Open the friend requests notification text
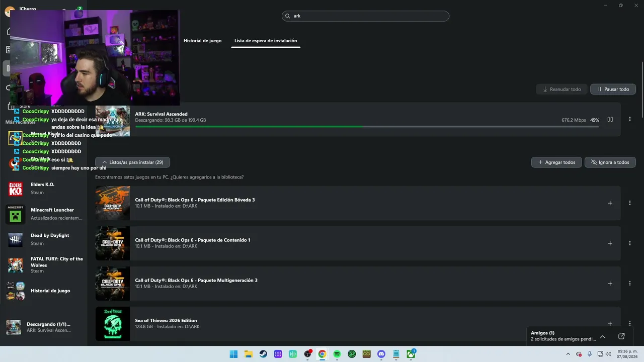 pyautogui.click(x=563, y=339)
